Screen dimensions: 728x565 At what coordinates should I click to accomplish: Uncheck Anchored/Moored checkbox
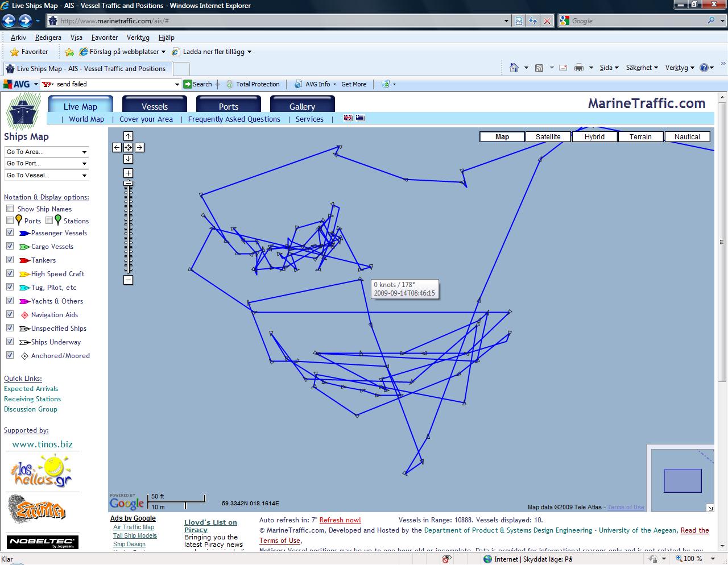(10, 355)
